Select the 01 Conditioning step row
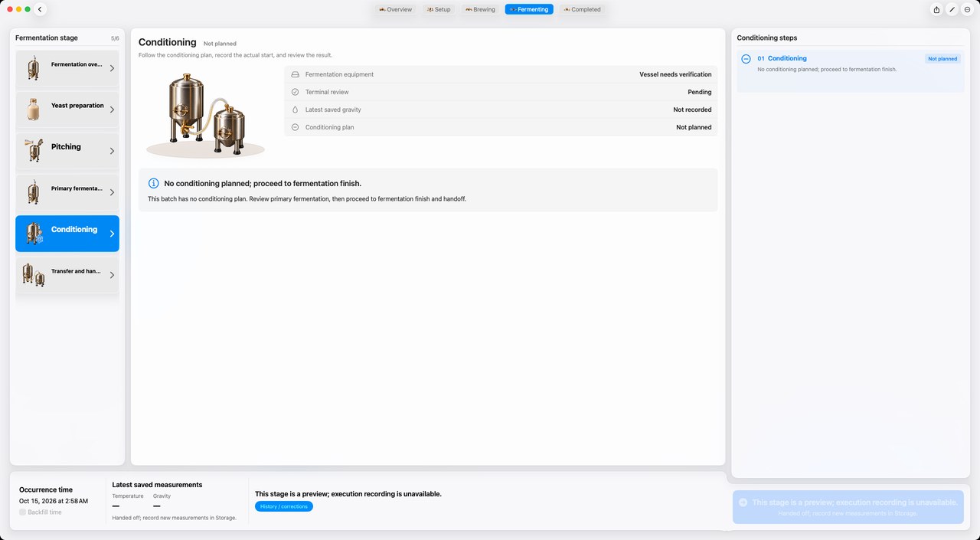Image resolution: width=980 pixels, height=540 pixels. click(x=851, y=71)
